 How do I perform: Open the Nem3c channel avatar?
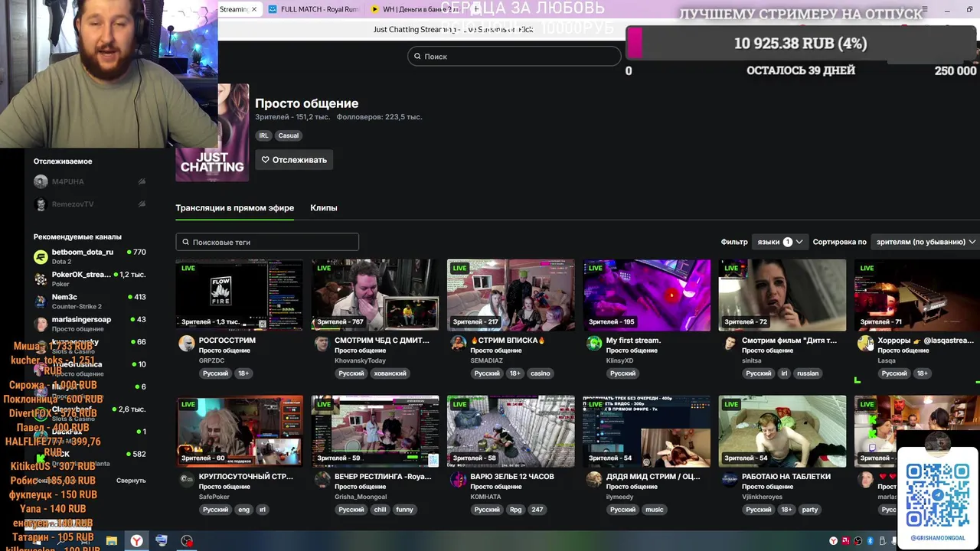point(41,302)
